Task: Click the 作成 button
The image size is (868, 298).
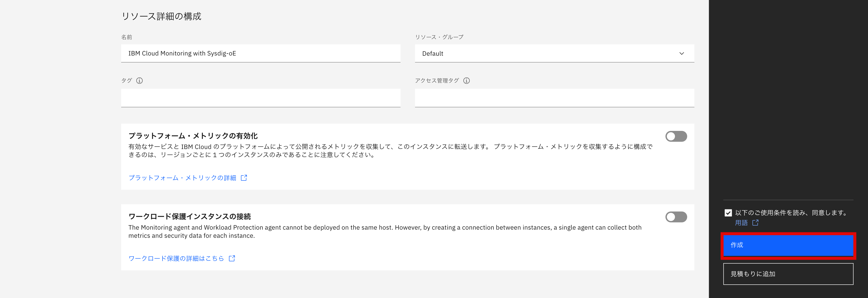Action: (788, 245)
